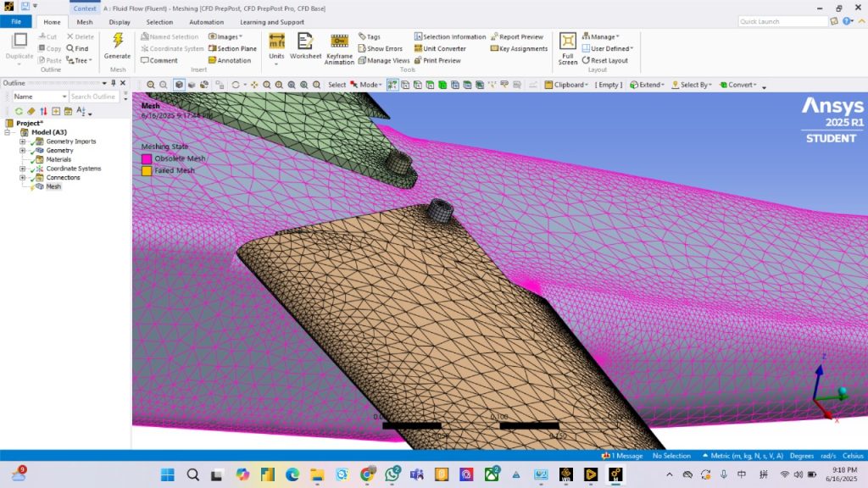Open Keyframe Animation
This screenshot has height=488, width=868.
point(339,42)
